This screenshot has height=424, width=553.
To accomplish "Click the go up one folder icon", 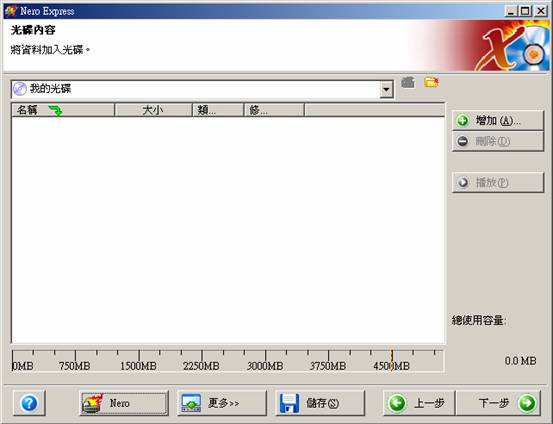I will pos(408,83).
